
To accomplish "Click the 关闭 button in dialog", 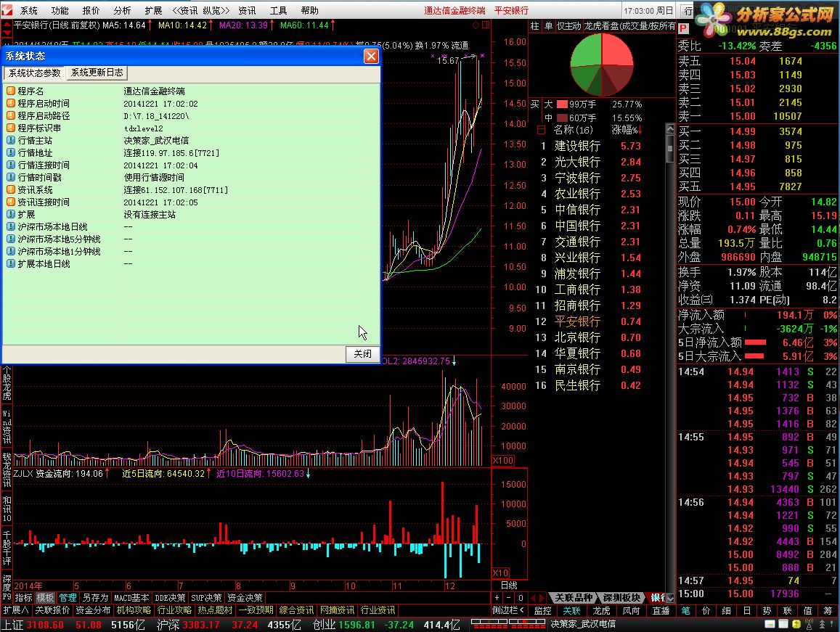I will point(363,353).
